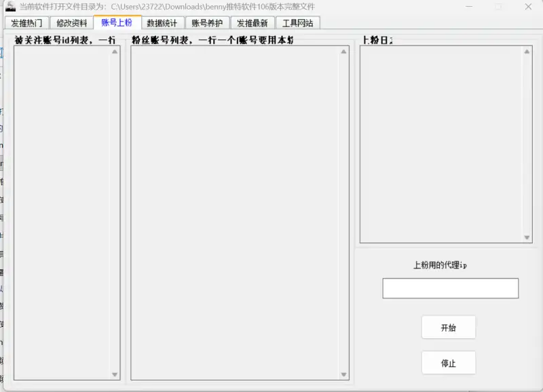Click up arrow of 上粉日志 scrollbar
This screenshot has width=543, height=392.
pyautogui.click(x=527, y=52)
